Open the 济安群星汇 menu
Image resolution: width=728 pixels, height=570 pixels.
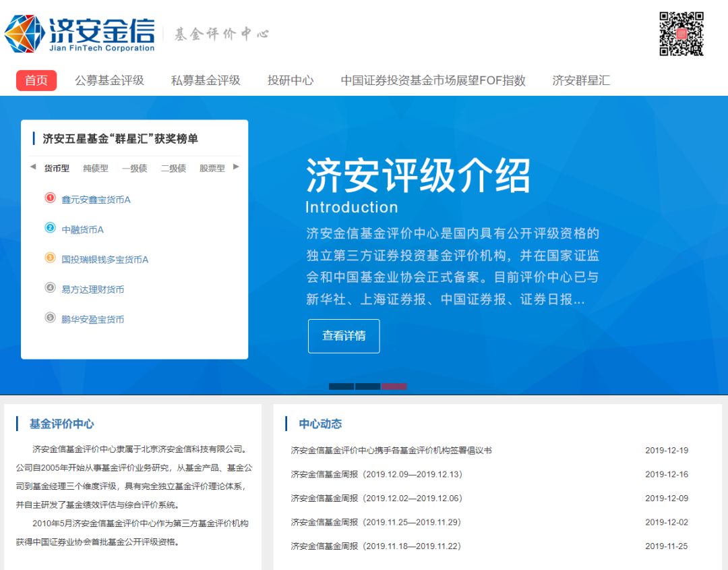click(x=581, y=80)
